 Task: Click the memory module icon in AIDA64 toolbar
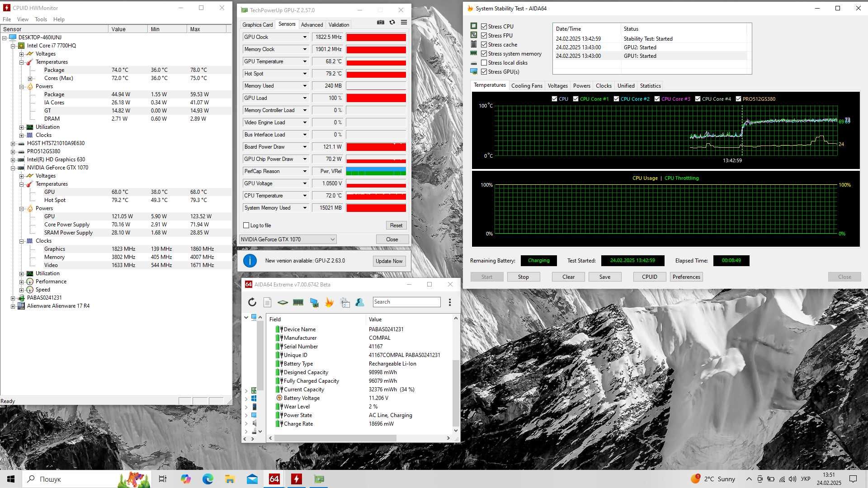tap(298, 302)
